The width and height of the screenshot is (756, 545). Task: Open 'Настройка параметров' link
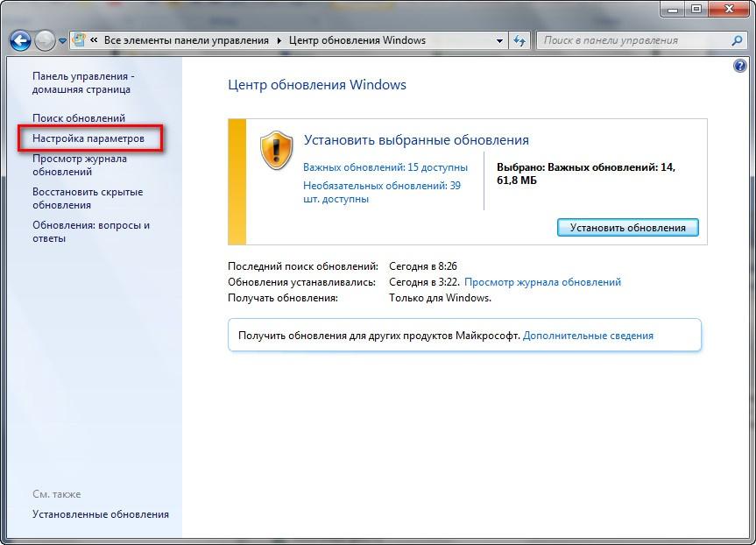tap(88, 138)
